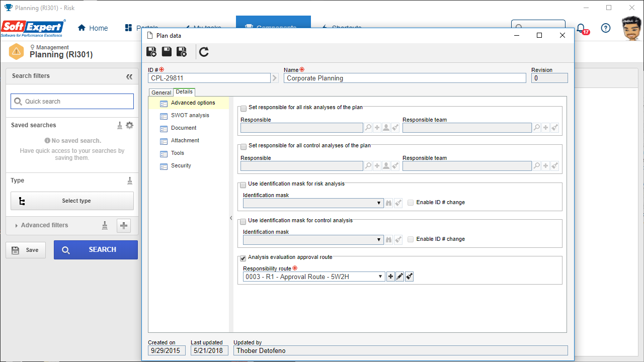The height and width of the screenshot is (362, 644).
Task: Click the save and exit toolbar icon
Action: (x=182, y=52)
